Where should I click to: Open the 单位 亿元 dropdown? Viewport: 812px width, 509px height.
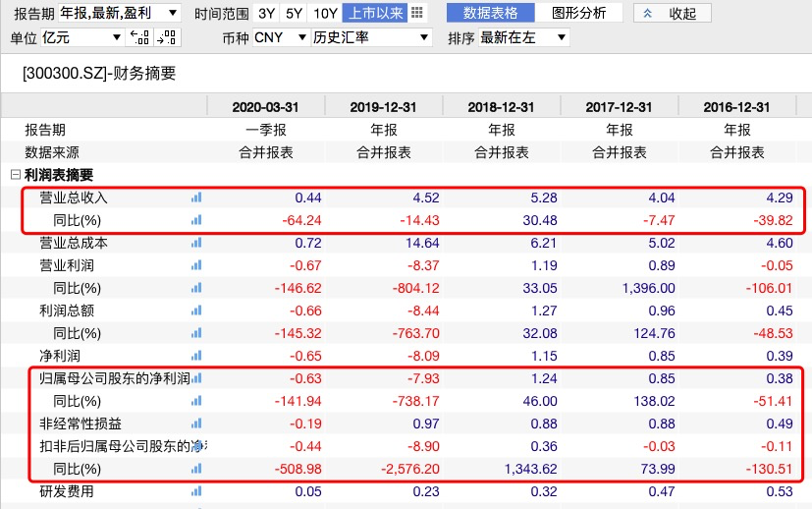tap(81, 37)
